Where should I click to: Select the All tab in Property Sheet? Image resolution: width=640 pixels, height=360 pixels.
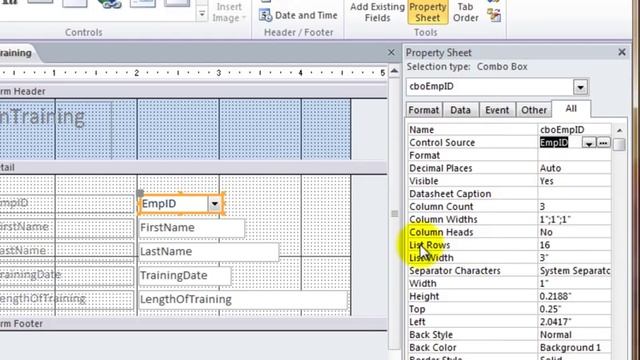pyautogui.click(x=571, y=109)
